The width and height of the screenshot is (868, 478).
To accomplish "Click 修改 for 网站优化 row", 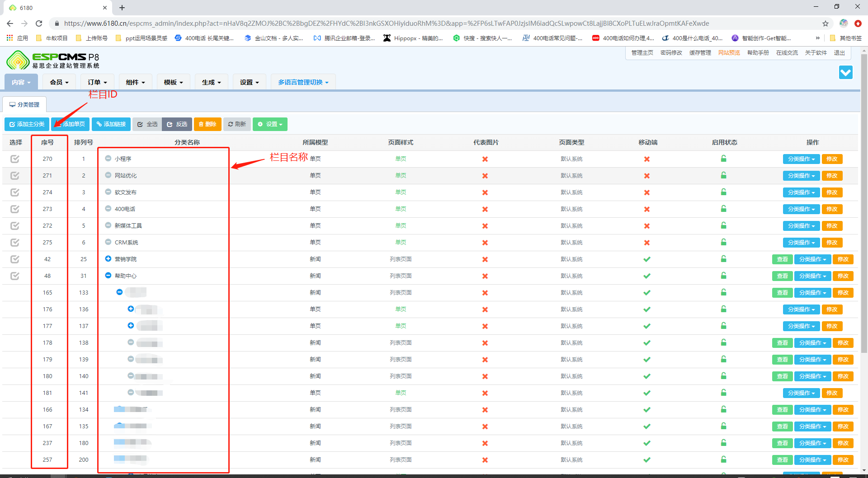I will [832, 176].
